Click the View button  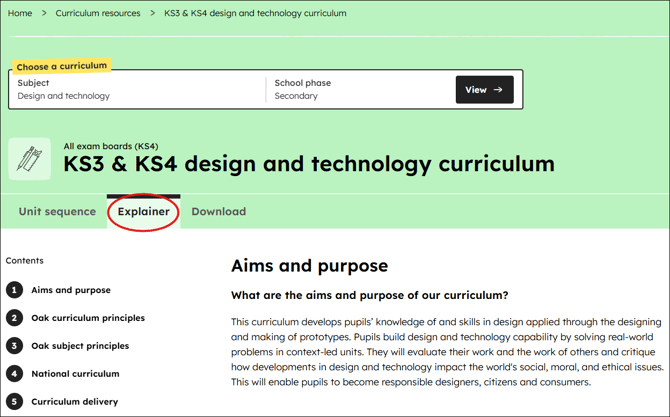coord(485,90)
